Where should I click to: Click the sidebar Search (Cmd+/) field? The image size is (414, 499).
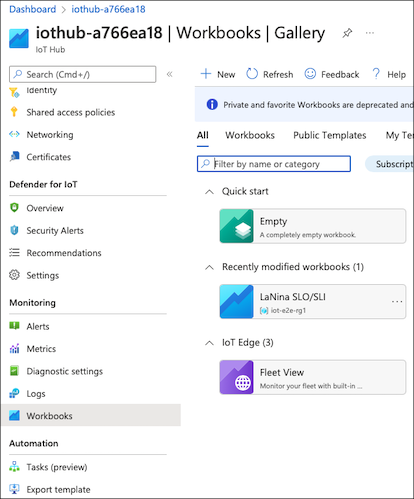pos(83,74)
